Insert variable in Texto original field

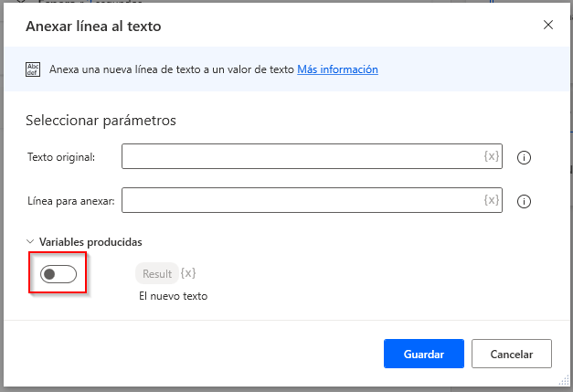click(492, 156)
